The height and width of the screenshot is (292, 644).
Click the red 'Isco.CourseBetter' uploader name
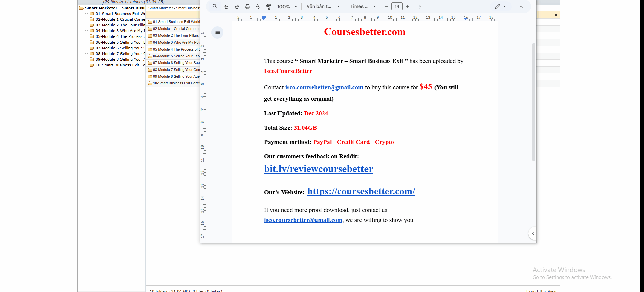point(288,71)
